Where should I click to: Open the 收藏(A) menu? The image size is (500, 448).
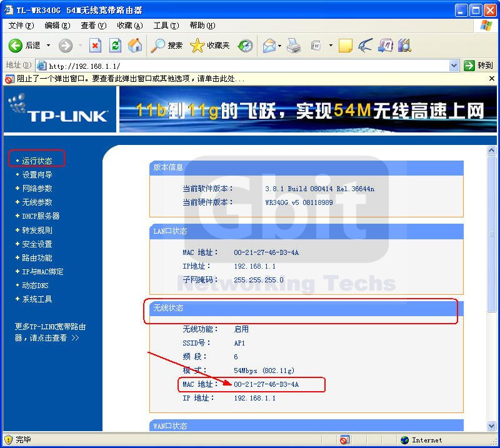130,26
